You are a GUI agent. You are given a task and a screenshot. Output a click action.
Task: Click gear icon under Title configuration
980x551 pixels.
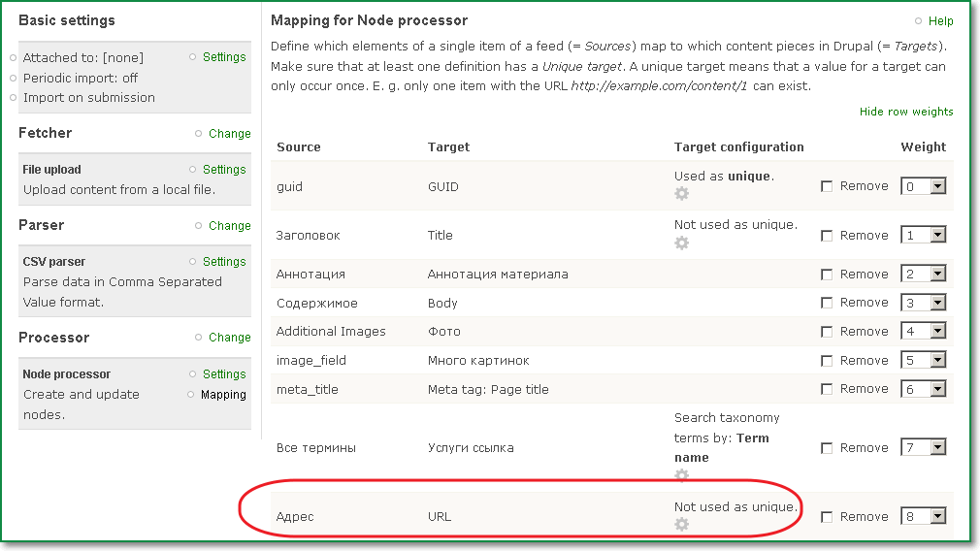pos(681,243)
